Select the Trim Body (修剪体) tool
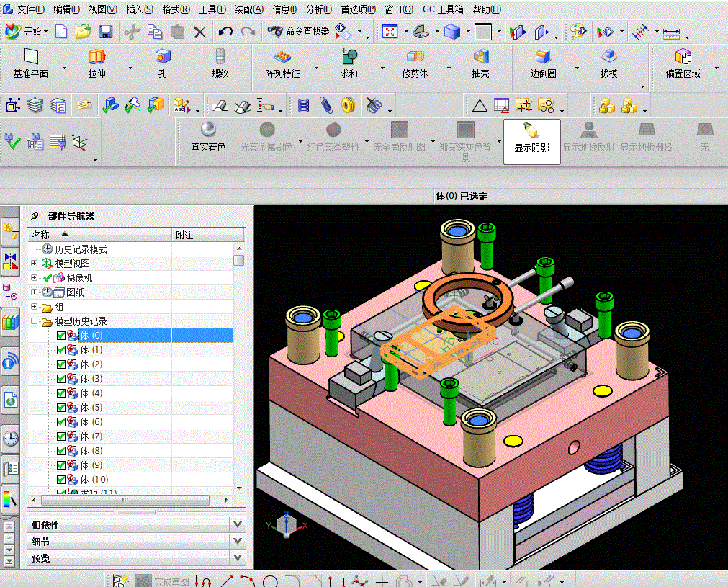The width and height of the screenshot is (728, 587). 415,63
